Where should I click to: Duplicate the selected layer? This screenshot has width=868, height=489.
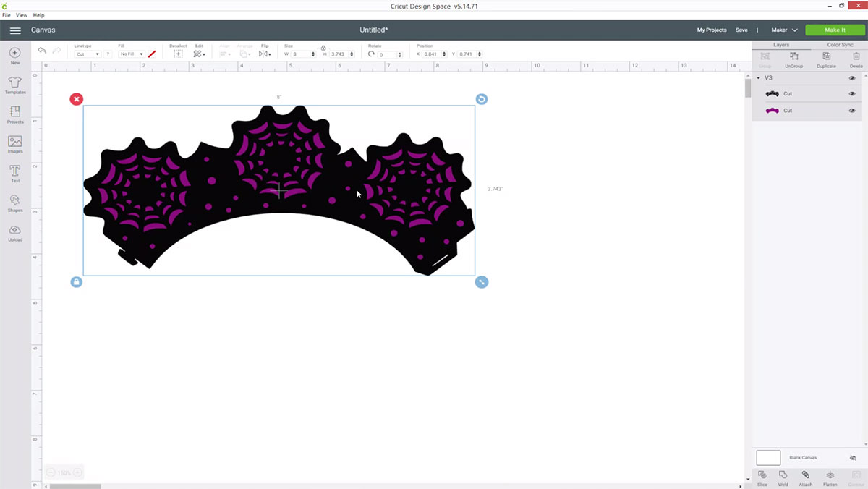coord(826,59)
